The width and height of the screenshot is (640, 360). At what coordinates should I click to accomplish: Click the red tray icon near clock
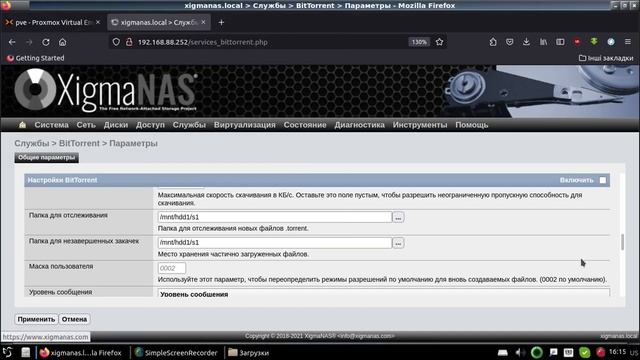coord(600,352)
